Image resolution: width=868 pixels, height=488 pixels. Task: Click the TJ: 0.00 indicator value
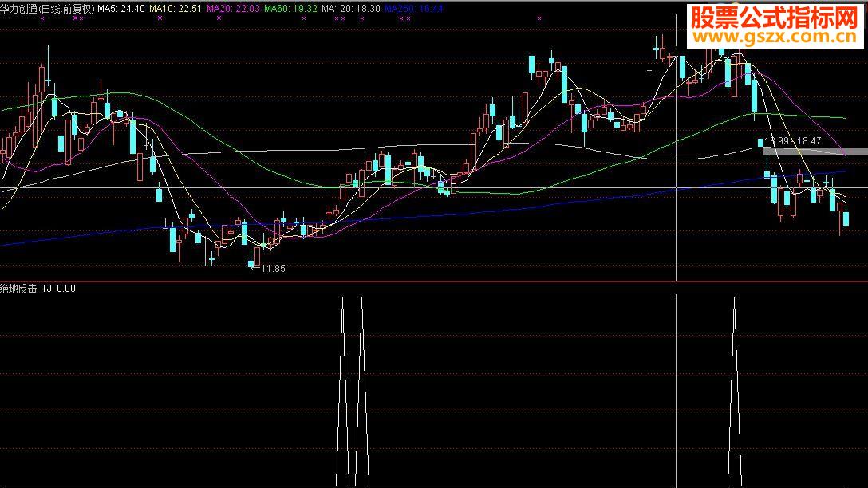click(58, 289)
